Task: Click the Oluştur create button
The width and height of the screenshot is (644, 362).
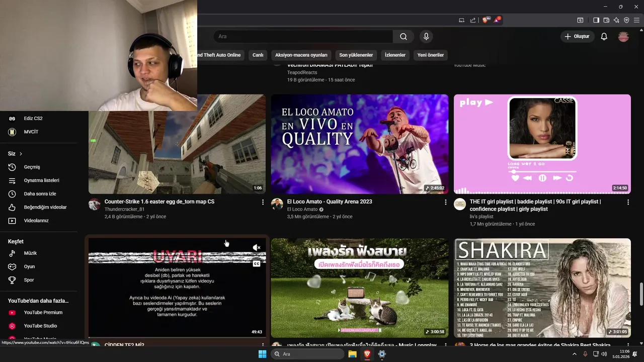Action: click(578, 36)
